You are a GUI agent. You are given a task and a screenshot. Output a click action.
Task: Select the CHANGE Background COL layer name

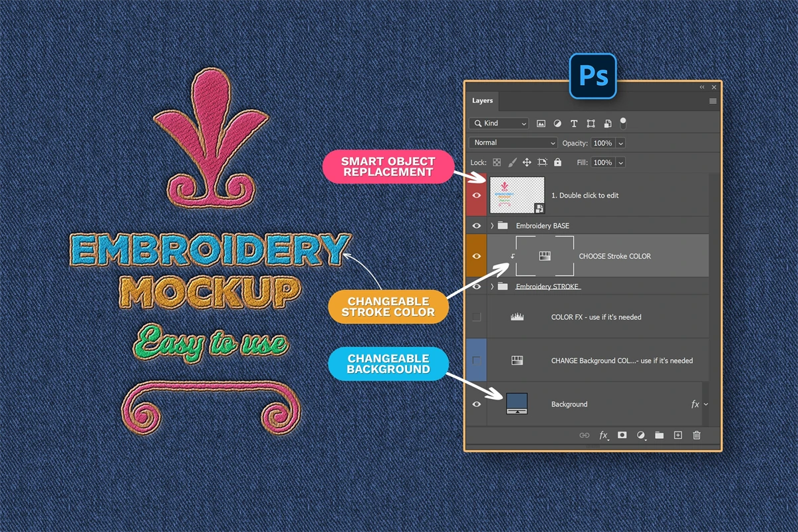click(622, 360)
